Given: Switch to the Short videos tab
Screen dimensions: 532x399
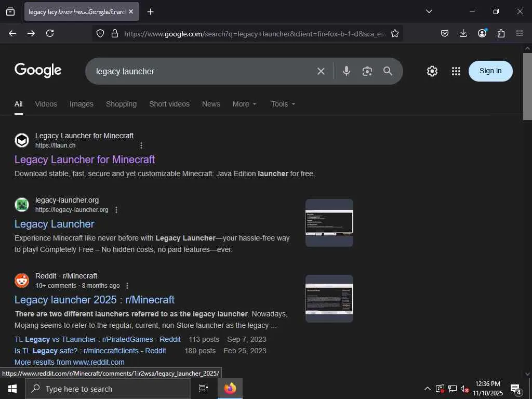Looking at the screenshot, I should coord(169,104).
